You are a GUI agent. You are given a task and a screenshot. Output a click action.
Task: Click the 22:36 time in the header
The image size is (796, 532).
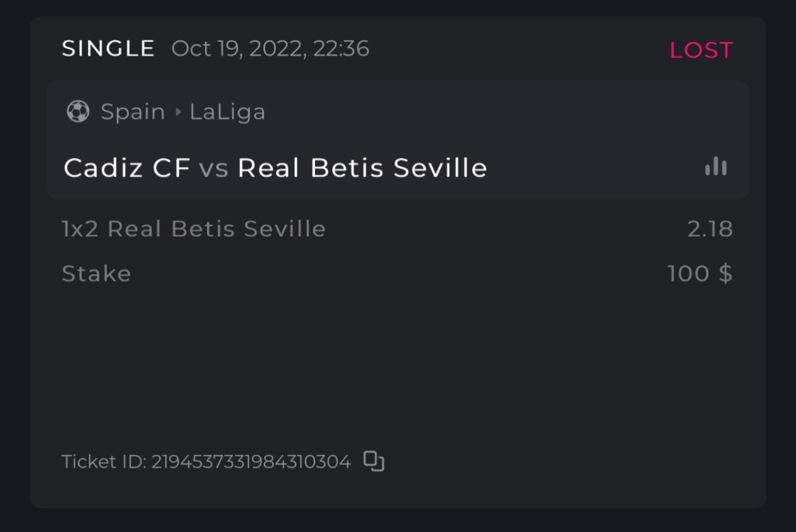[340, 48]
